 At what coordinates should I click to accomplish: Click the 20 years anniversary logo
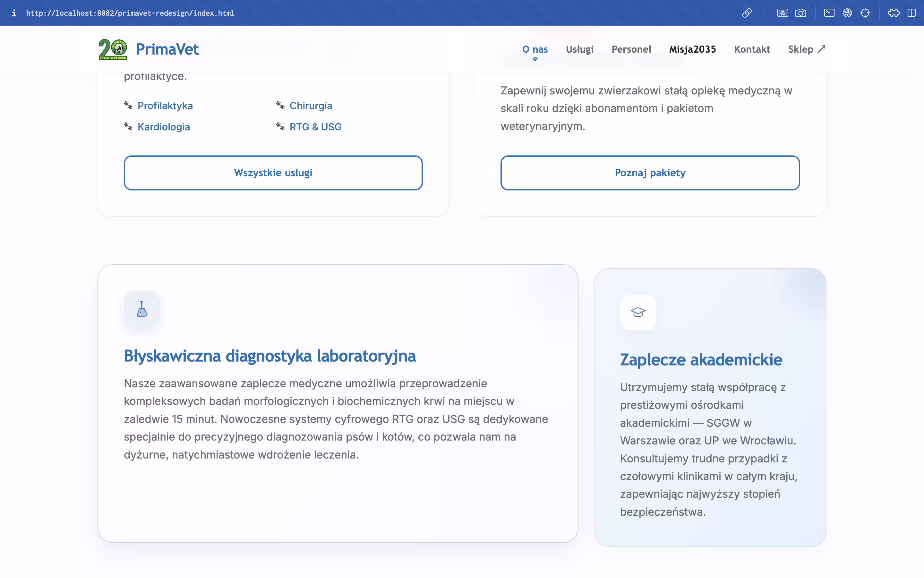113,49
